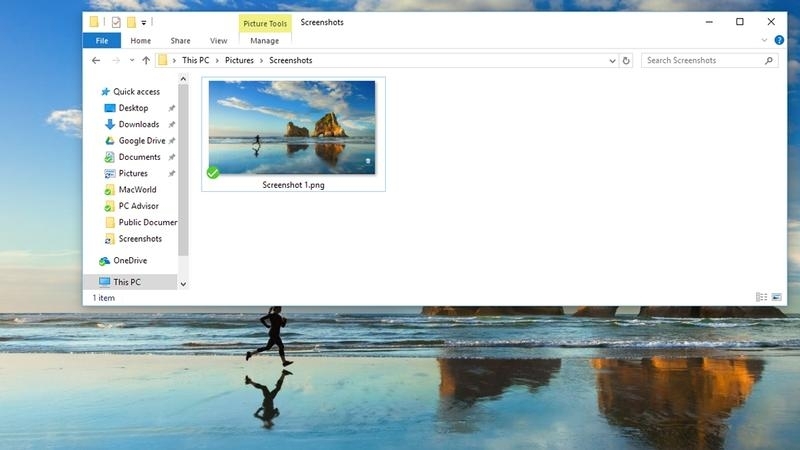Expand the chevron after Pictures breadcrumb
800x450 pixels.
pos(261,60)
